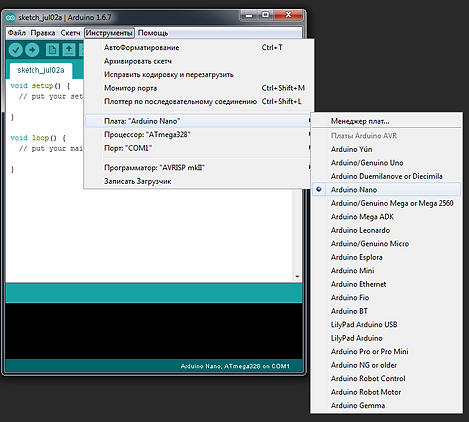Select the Arduino Esplora board

386,257
